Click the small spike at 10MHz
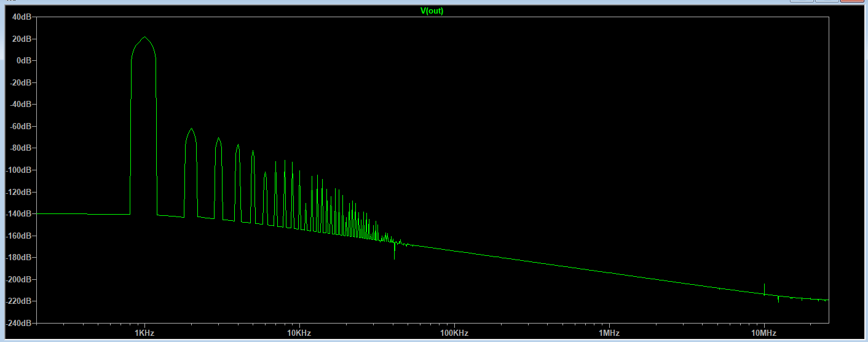This screenshot has width=868, height=342. [x=764, y=288]
